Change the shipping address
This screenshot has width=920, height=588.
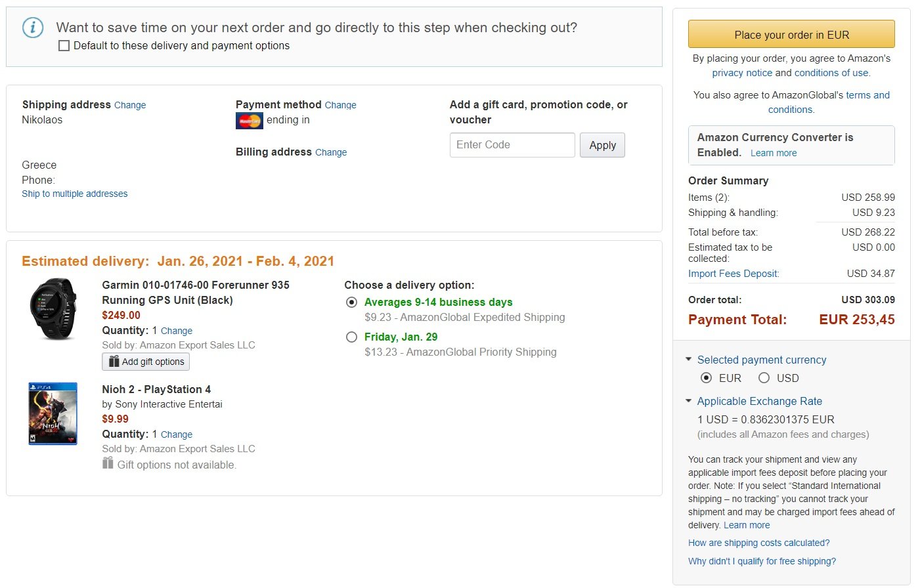coord(130,105)
